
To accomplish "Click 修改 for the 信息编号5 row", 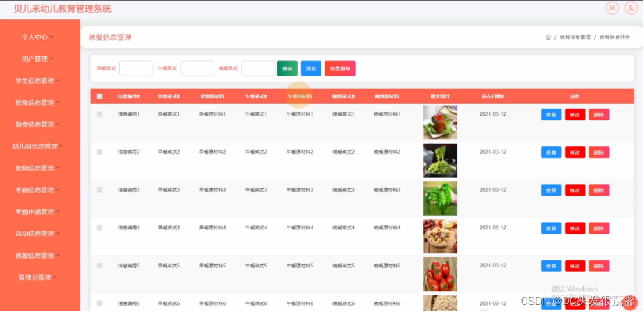I will click(575, 266).
